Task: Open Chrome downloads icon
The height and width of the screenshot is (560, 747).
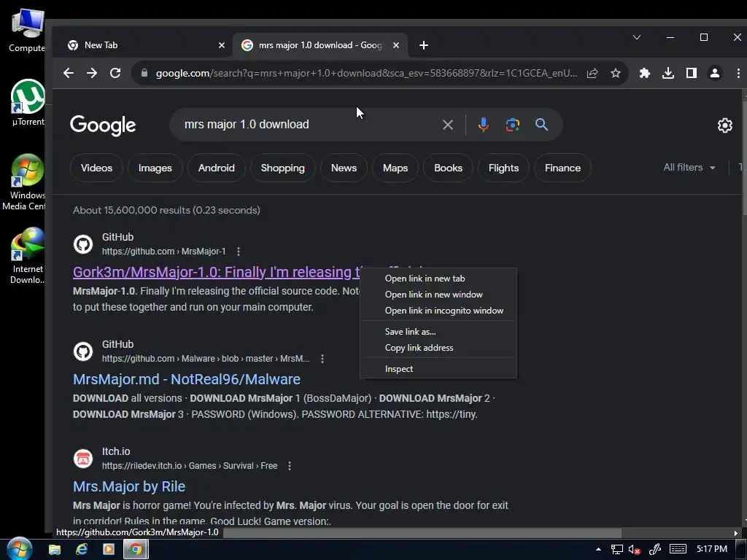Action: tap(668, 74)
